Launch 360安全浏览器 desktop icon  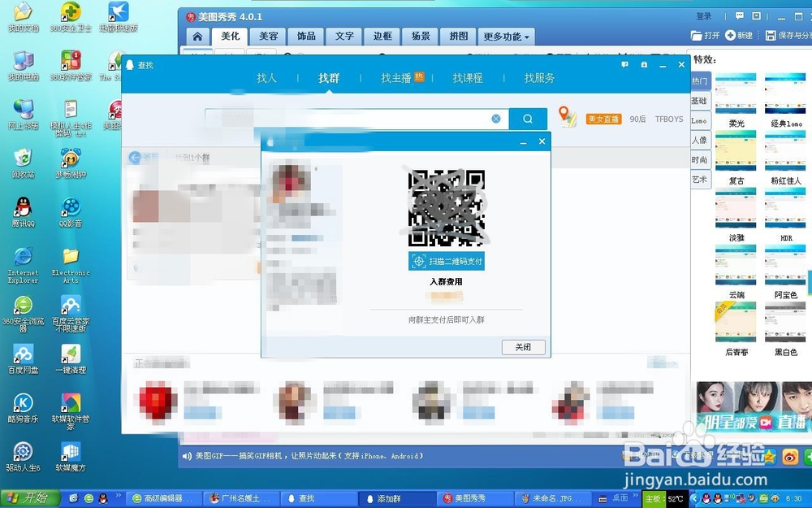[24, 314]
